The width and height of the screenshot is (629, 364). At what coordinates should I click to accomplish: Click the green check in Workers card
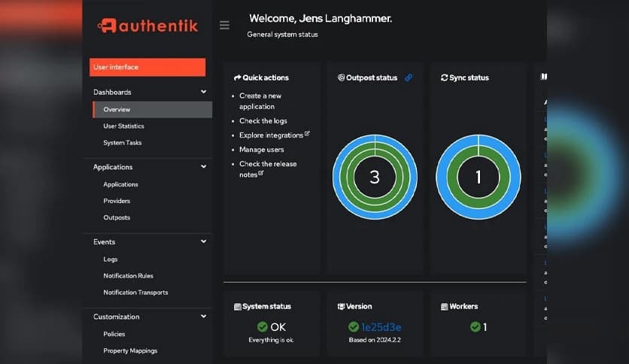point(476,326)
